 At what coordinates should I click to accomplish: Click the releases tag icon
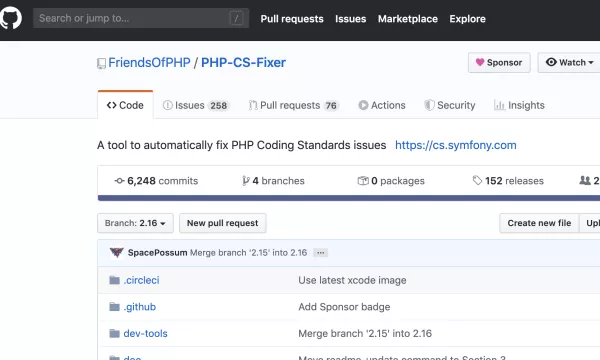point(477,180)
